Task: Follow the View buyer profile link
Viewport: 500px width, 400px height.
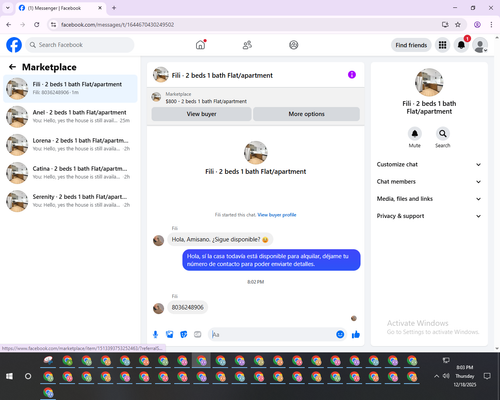Action: tap(277, 215)
